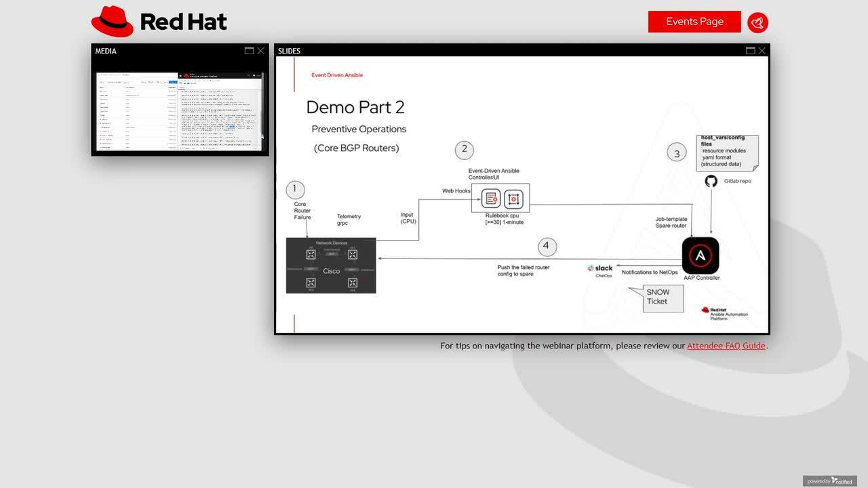The image size is (868, 488).
Task: Click the Slack ChatOps logo
Action: pos(600,269)
